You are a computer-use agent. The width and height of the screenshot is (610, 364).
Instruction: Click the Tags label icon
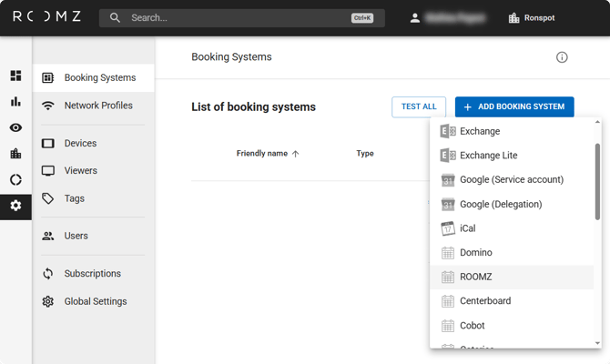pos(48,198)
